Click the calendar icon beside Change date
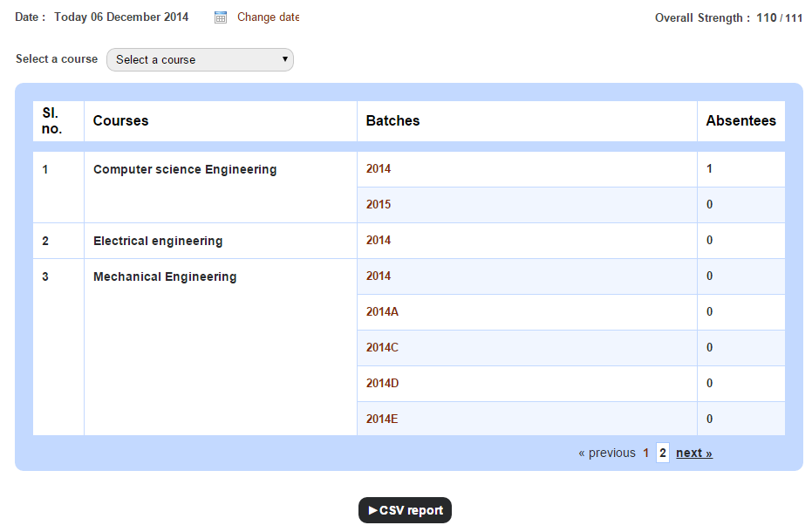The image size is (812, 532). (222, 16)
